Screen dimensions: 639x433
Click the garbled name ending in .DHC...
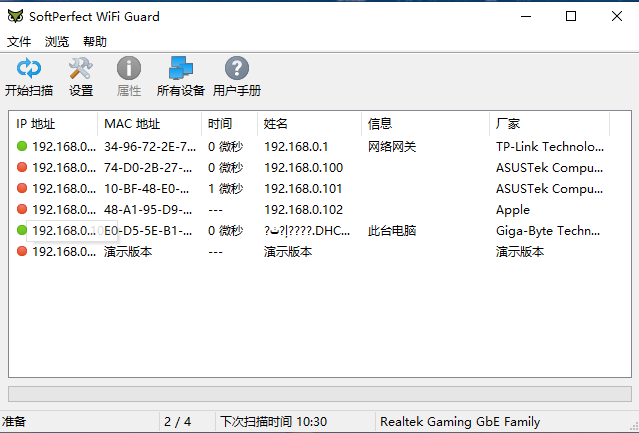coord(307,231)
